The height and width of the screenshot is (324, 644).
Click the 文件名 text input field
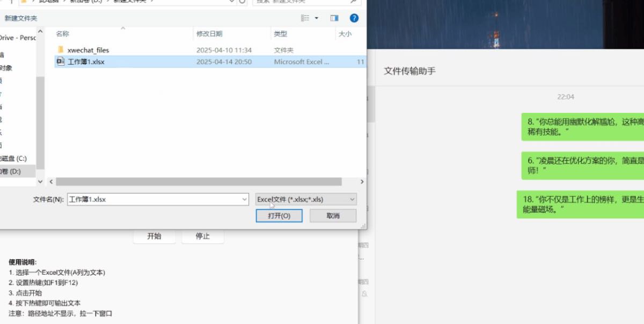(153, 199)
